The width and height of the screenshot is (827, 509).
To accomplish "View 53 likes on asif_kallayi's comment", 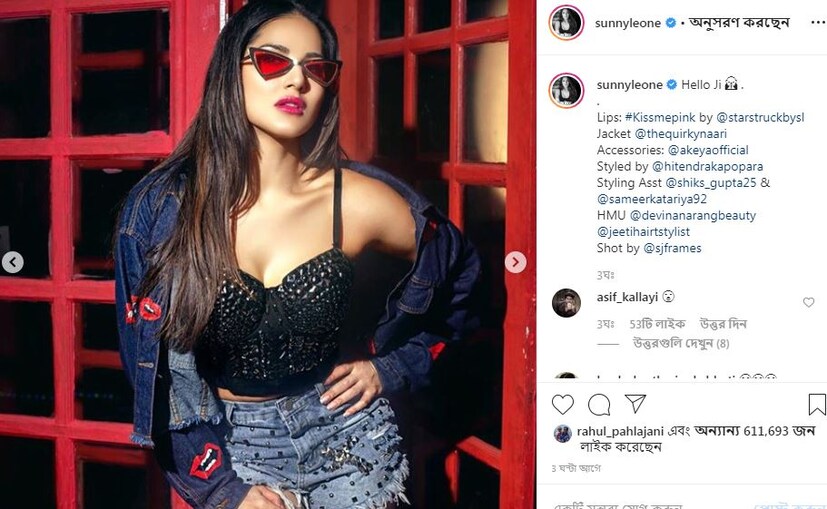I will [657, 324].
